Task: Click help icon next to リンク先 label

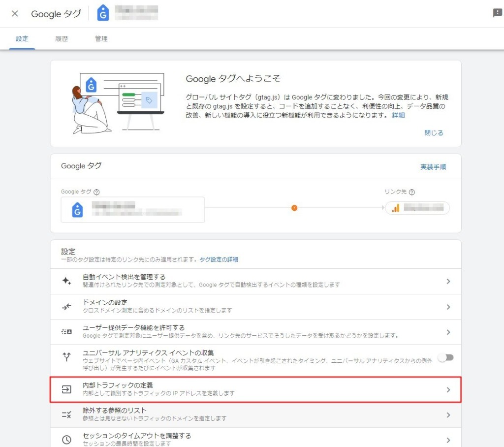Action: [411, 192]
